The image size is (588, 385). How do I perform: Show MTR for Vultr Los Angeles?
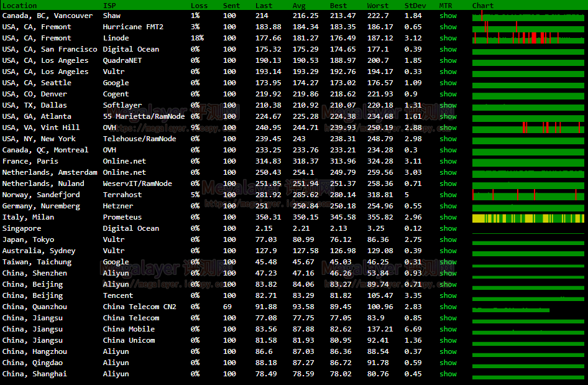coord(448,72)
